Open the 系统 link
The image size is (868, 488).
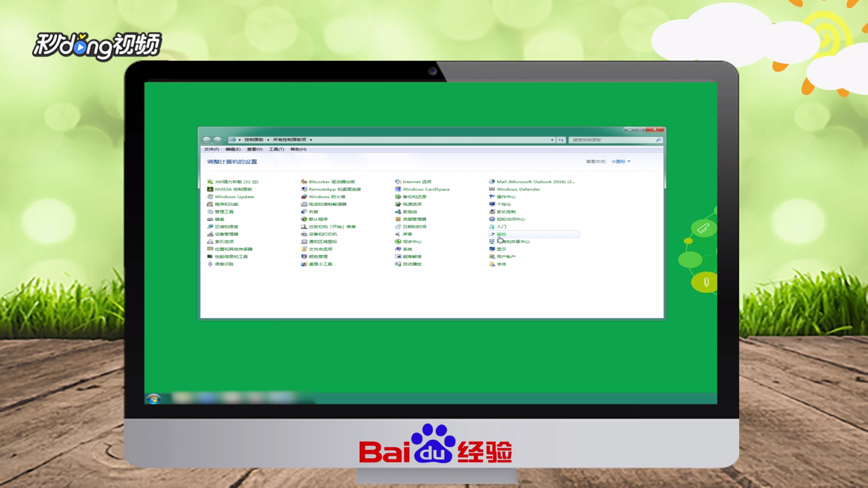(407, 249)
